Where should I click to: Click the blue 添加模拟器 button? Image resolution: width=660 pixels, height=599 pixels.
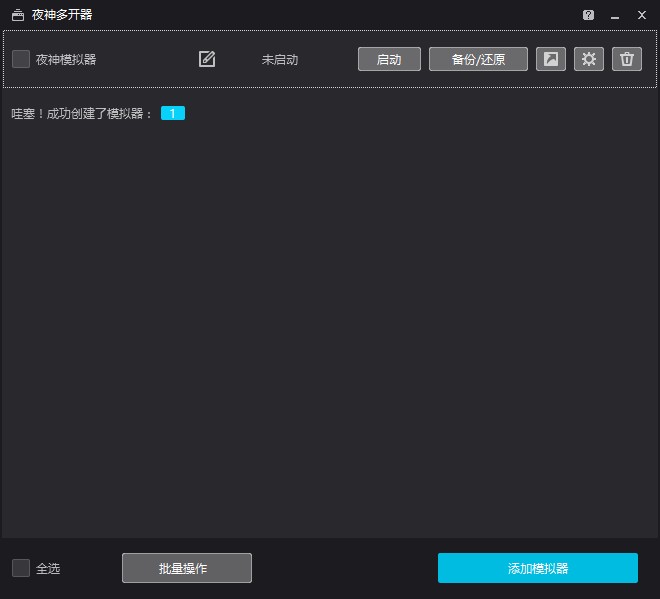tap(537, 568)
